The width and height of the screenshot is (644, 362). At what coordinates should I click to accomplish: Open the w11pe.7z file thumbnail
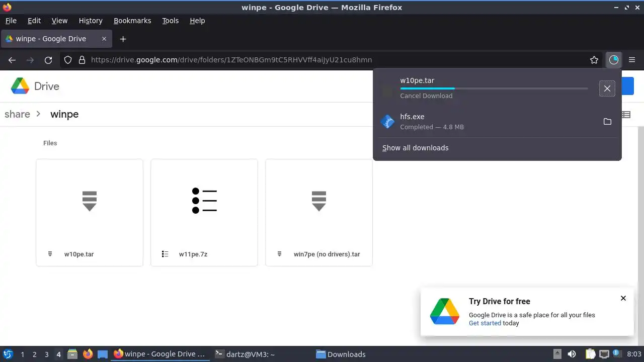coord(204,201)
